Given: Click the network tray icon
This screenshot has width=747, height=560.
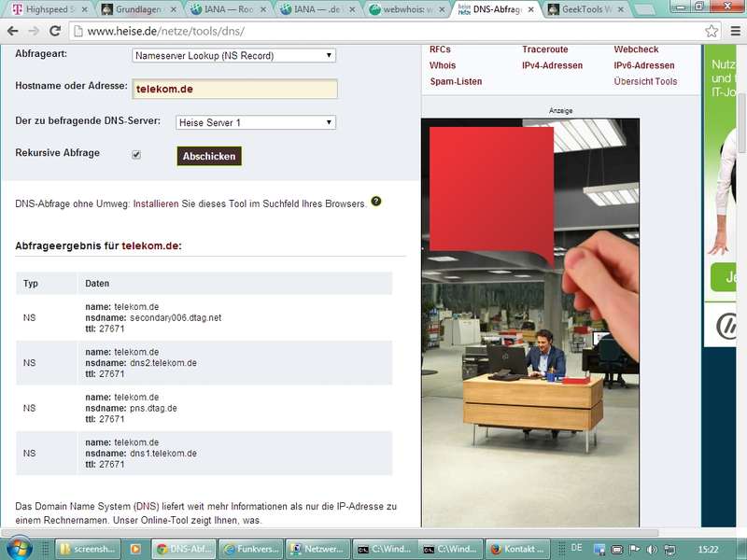Looking at the screenshot, I should pos(669,550).
